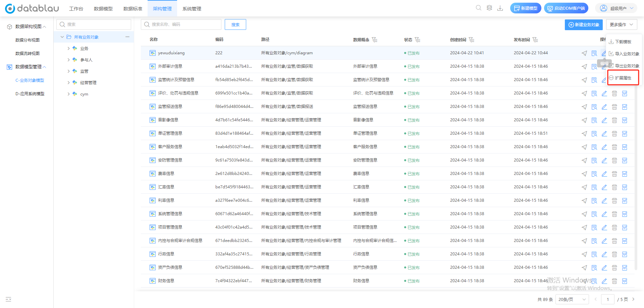The image size is (644, 308).
Task: Edit the 评价、处罚与违规信息 row with pencil icon
Action: coord(604,94)
